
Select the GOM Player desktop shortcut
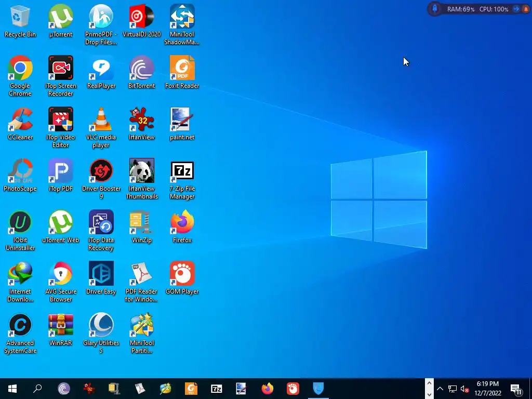[182, 279]
